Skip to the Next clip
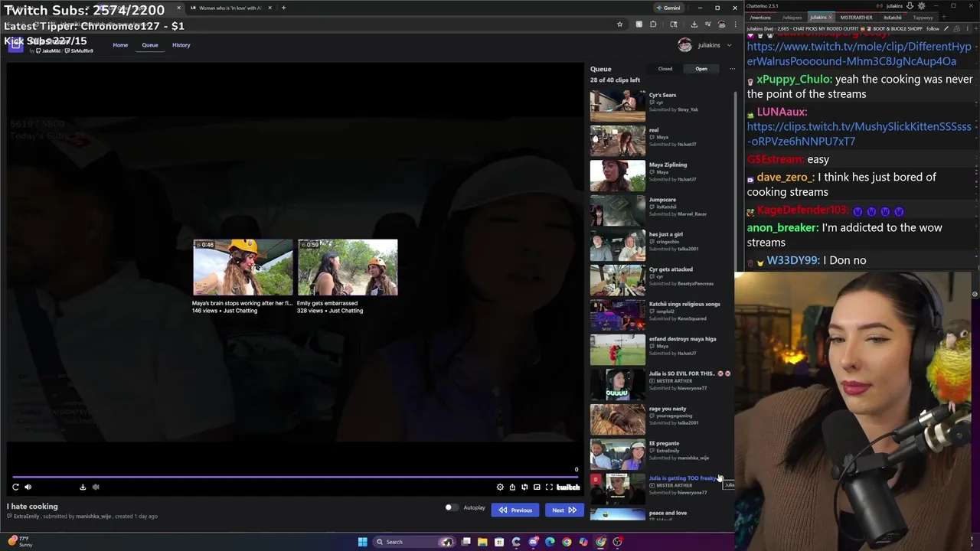This screenshot has width=980, height=551. 564,510
